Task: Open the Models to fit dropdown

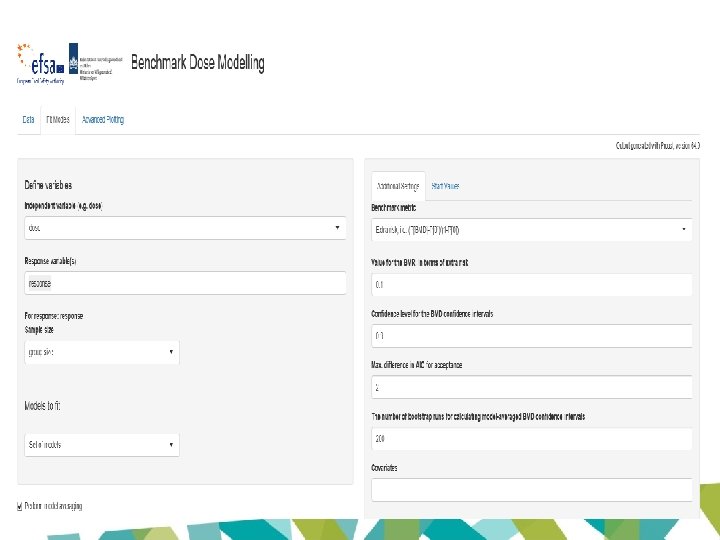Action: click(x=102, y=445)
